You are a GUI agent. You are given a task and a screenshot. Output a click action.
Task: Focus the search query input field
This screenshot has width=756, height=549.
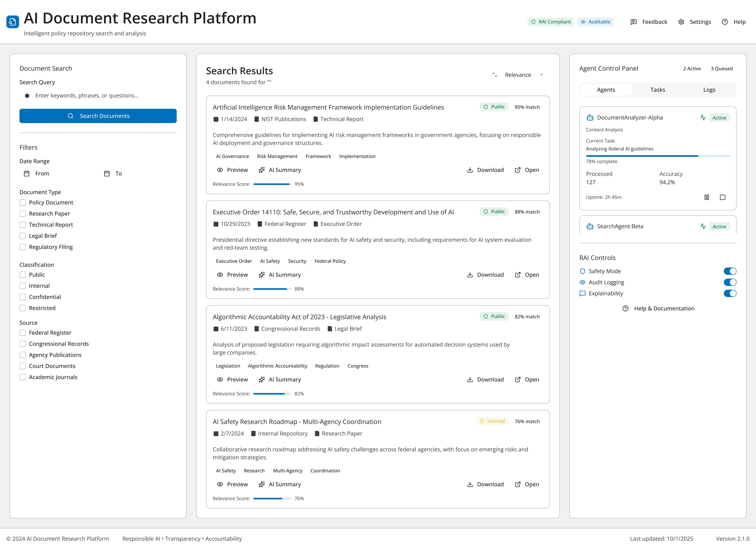tap(98, 96)
